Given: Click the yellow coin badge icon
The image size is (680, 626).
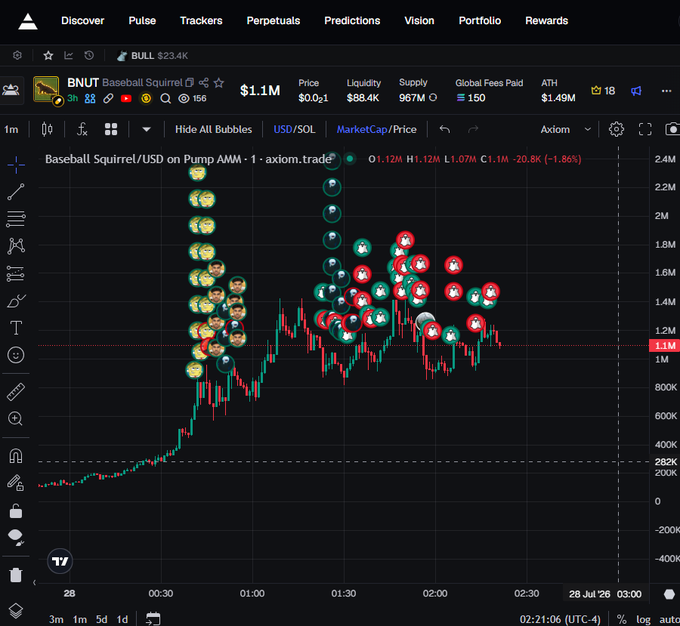Looking at the screenshot, I should [x=146, y=99].
